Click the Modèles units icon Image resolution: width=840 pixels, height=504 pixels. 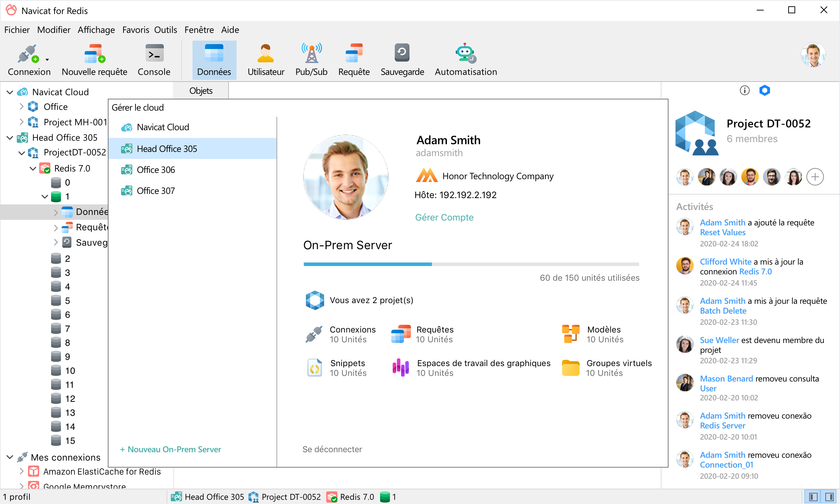pyautogui.click(x=571, y=334)
